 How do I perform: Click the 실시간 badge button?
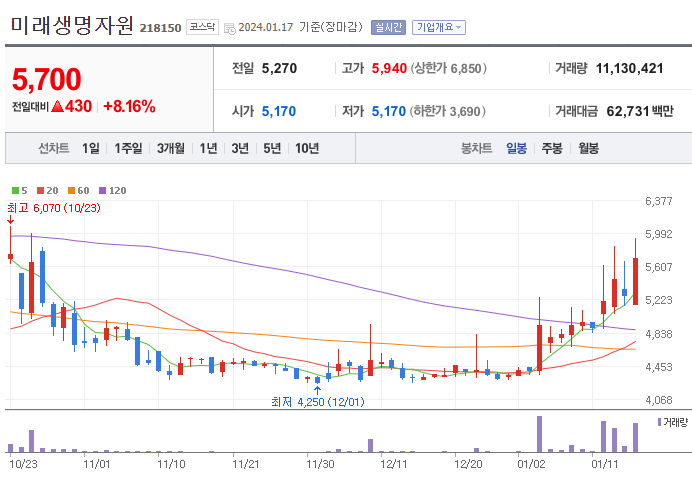click(388, 27)
